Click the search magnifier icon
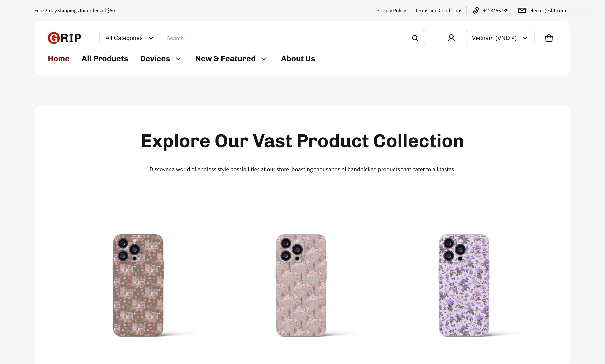Screen dimensions: 605x364 (x=415, y=38)
